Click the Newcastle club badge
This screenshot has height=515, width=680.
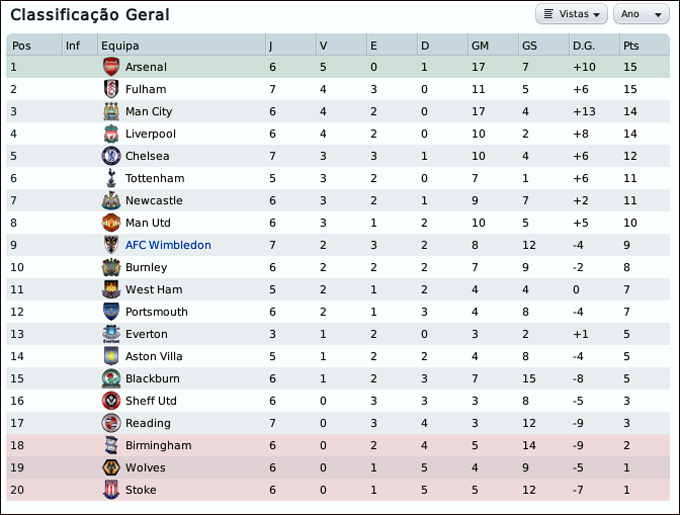pos(110,200)
